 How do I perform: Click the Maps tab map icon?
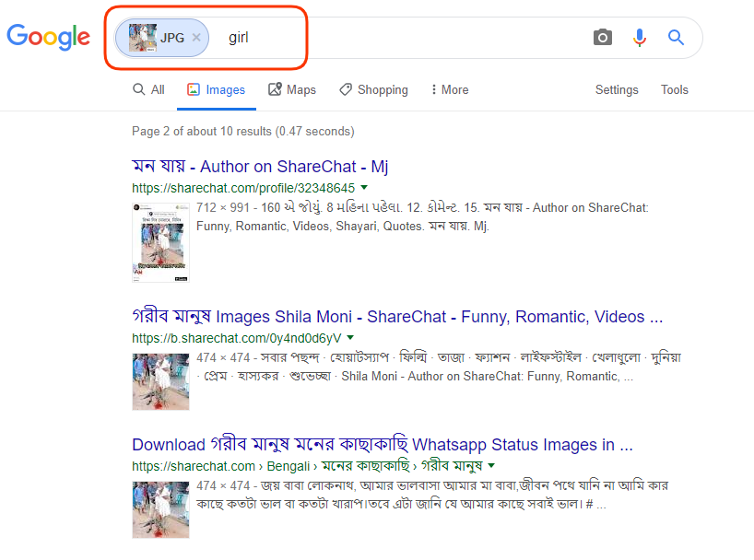pos(275,89)
